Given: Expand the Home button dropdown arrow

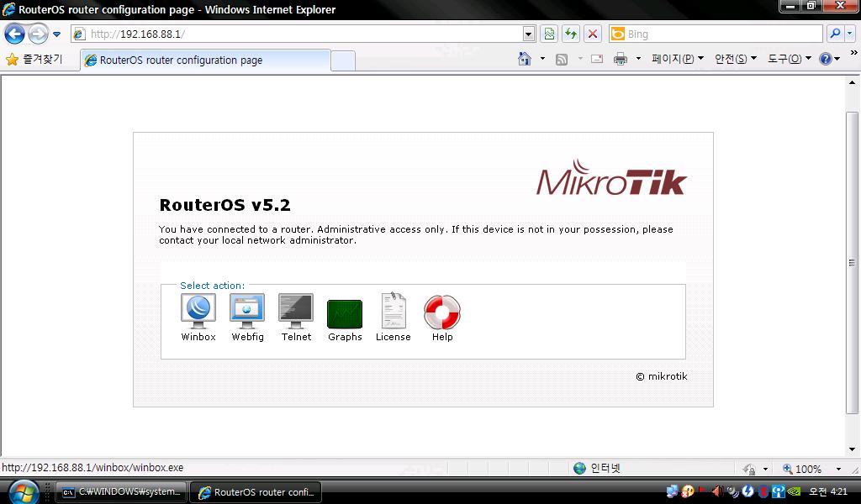Looking at the screenshot, I should pos(542,59).
